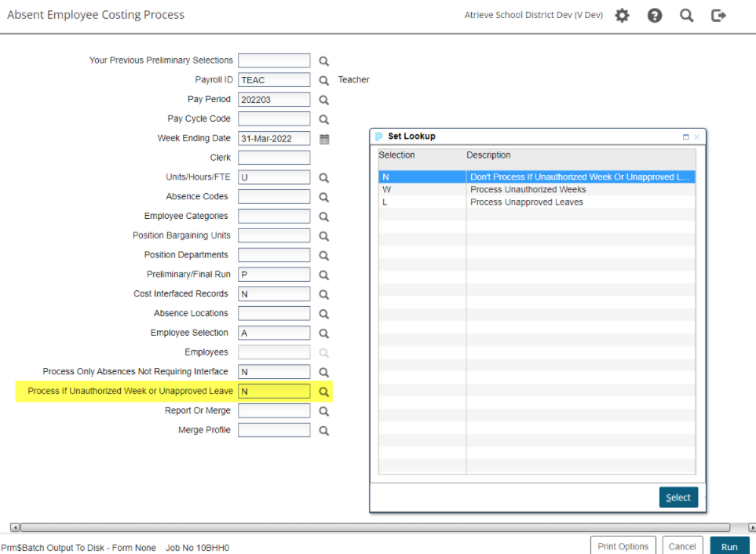Screen dimensions: 756x554
Task: Open lookup for Units/Hours/FTE
Action: tap(323, 178)
